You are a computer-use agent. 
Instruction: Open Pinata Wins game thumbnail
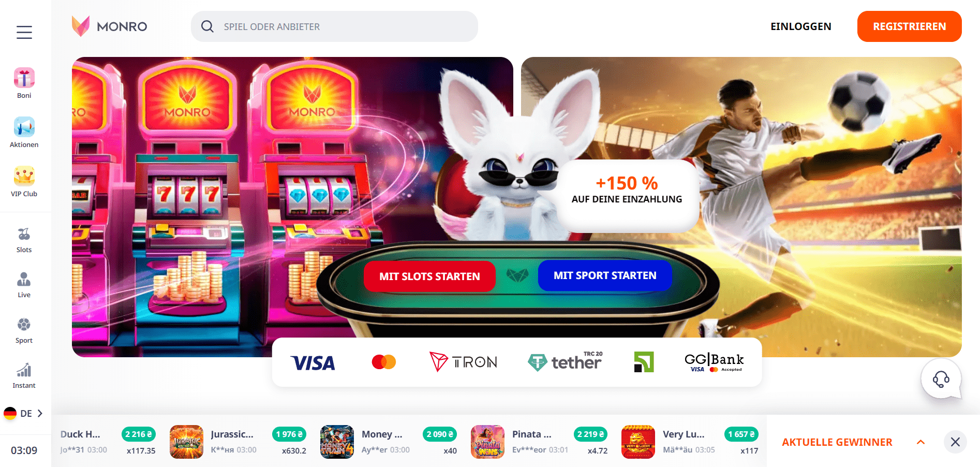[487, 442]
